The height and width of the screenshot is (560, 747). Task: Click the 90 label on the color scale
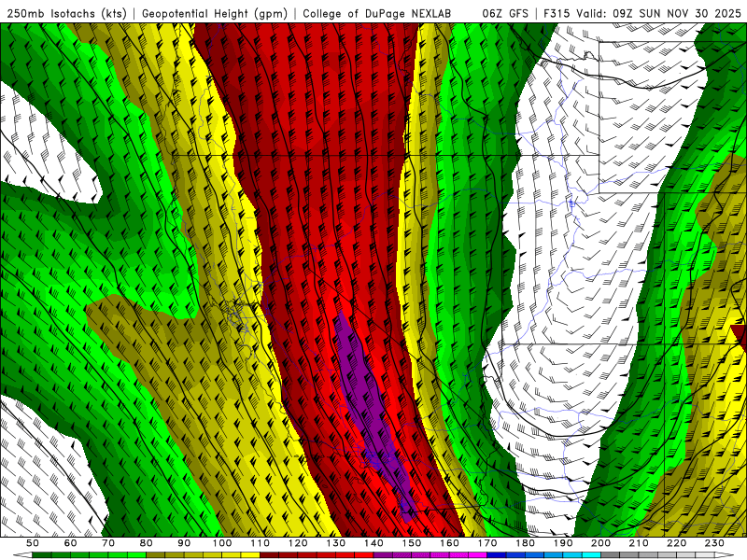[184, 543]
